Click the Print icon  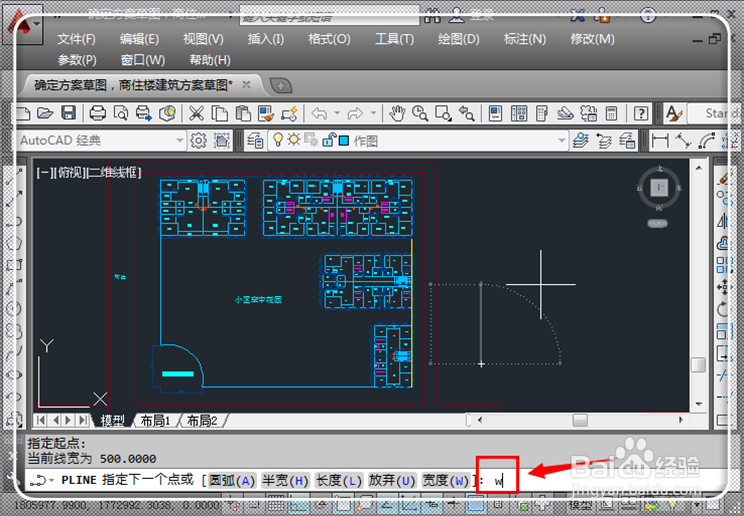tap(97, 113)
